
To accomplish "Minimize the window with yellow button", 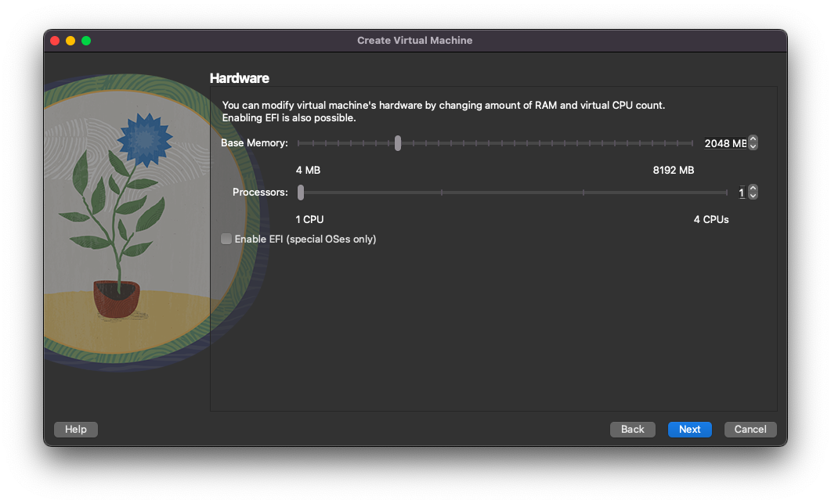I will [70, 41].
